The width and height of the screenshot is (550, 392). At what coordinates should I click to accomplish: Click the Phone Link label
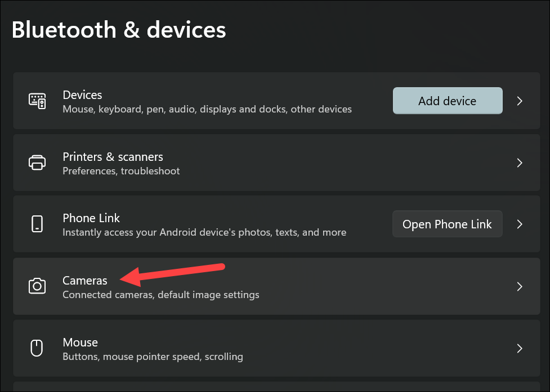(x=91, y=218)
